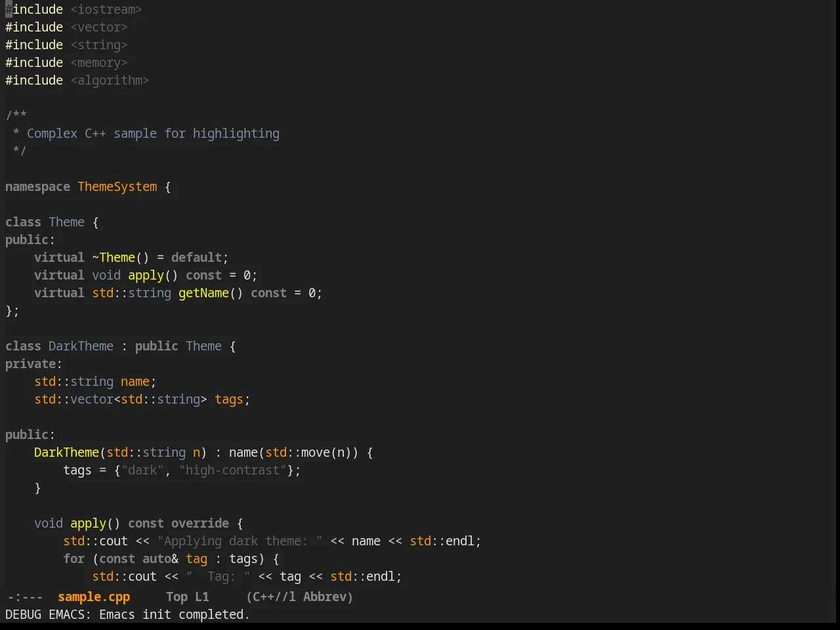Click the 'namespace' keyword

(37, 186)
